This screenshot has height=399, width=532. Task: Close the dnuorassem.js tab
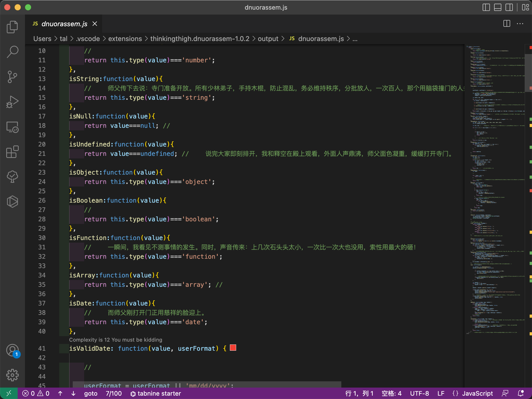(95, 24)
